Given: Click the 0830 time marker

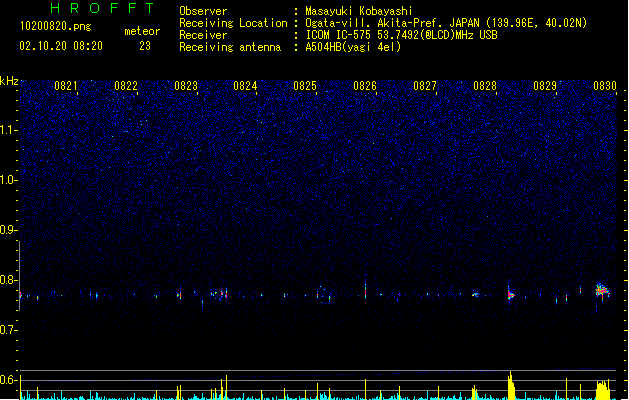Looking at the screenshot, I should tap(605, 86).
